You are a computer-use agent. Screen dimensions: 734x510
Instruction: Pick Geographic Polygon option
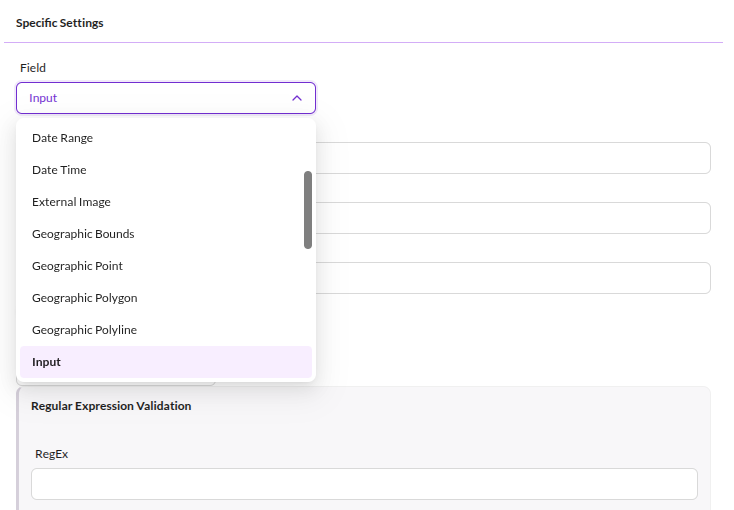click(166, 298)
